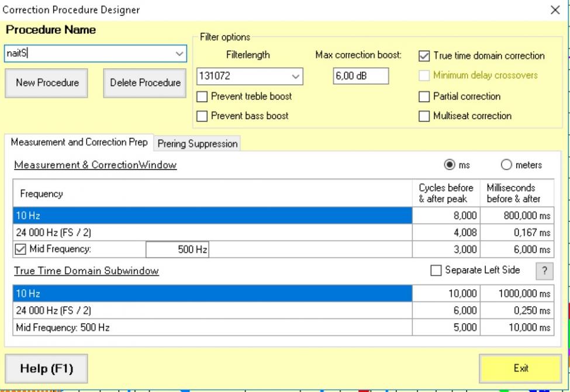Enable Prevent bass boost checkbox
The width and height of the screenshot is (570, 392).
[x=202, y=116]
